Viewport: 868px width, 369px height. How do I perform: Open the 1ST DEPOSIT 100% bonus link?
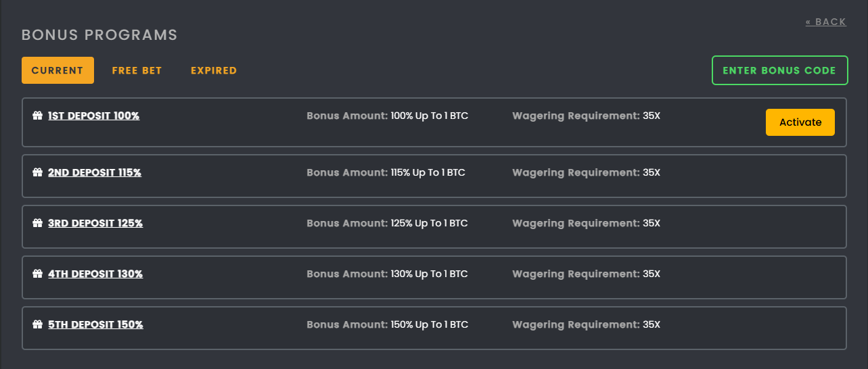pyautogui.click(x=93, y=116)
